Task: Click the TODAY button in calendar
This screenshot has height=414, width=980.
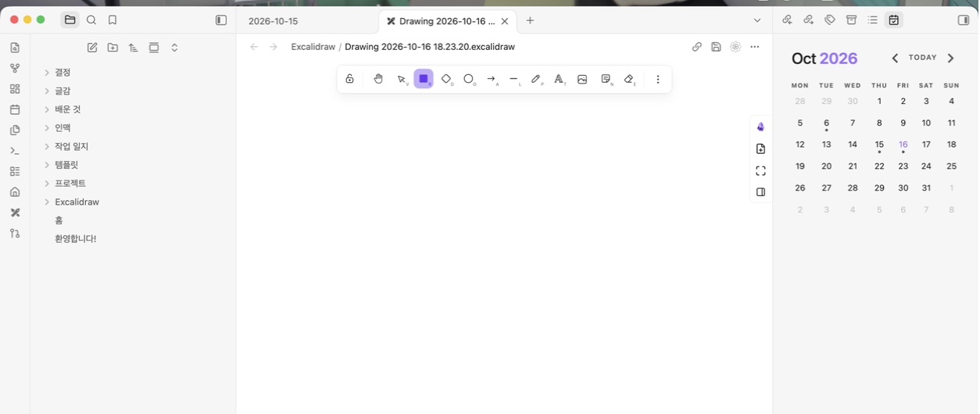Action: click(x=923, y=58)
